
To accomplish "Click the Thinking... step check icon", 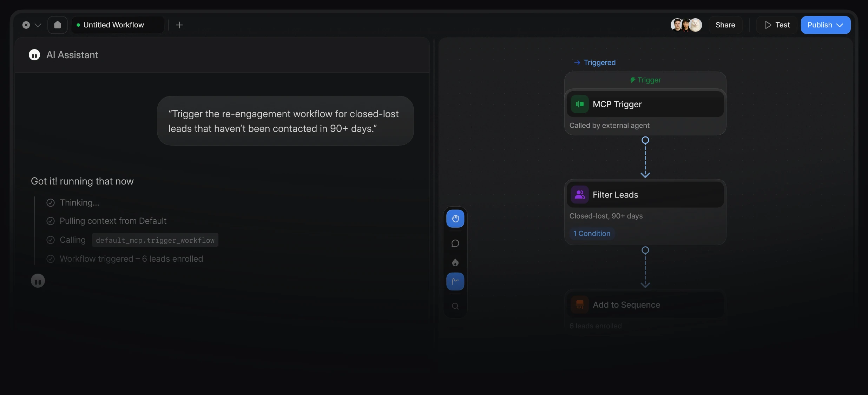I will [51, 203].
